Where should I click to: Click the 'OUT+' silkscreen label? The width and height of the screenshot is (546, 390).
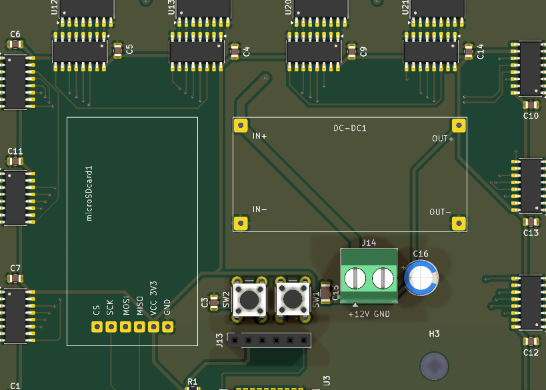pos(443,139)
